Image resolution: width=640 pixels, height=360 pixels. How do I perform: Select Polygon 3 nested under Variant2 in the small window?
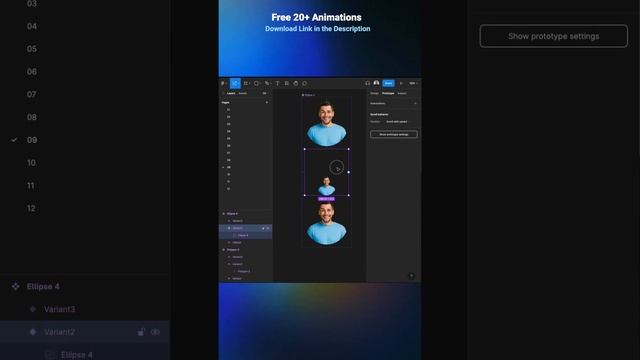point(244,271)
